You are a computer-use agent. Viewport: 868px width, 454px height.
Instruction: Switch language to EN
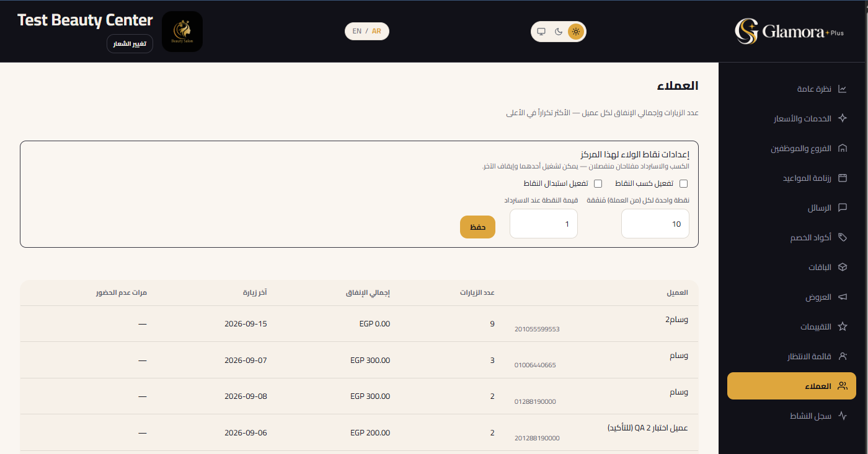pos(357,32)
